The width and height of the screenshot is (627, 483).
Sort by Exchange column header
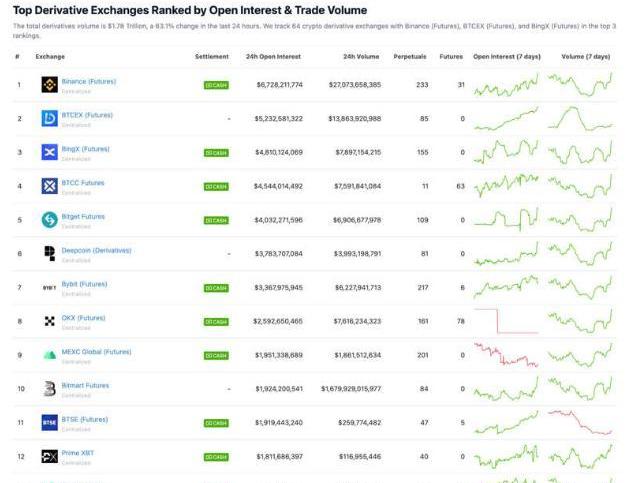(x=50, y=56)
